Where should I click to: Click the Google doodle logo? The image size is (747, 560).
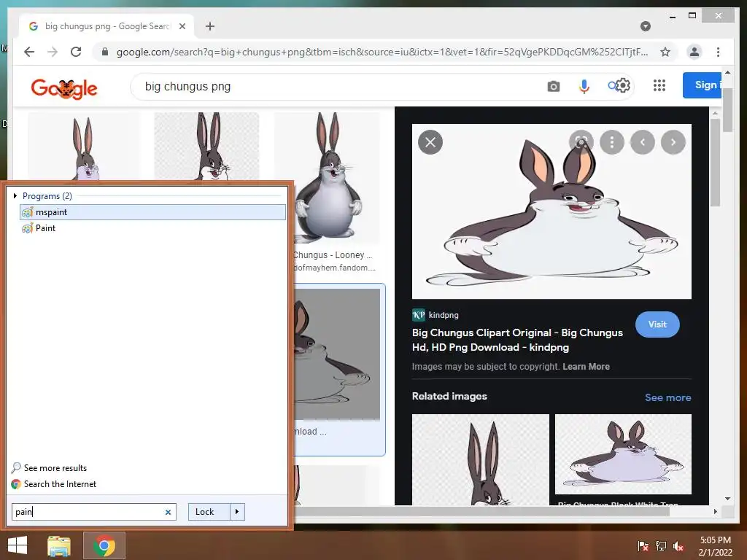64,88
